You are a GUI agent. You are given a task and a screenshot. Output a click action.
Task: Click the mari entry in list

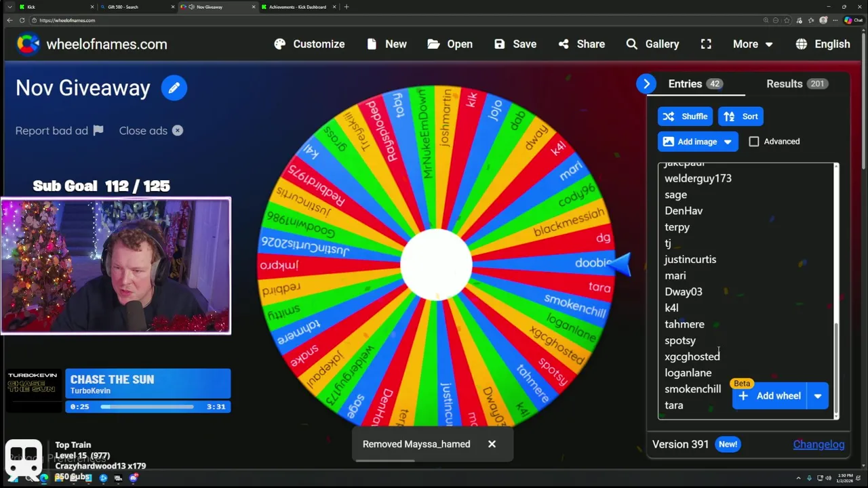click(x=675, y=276)
